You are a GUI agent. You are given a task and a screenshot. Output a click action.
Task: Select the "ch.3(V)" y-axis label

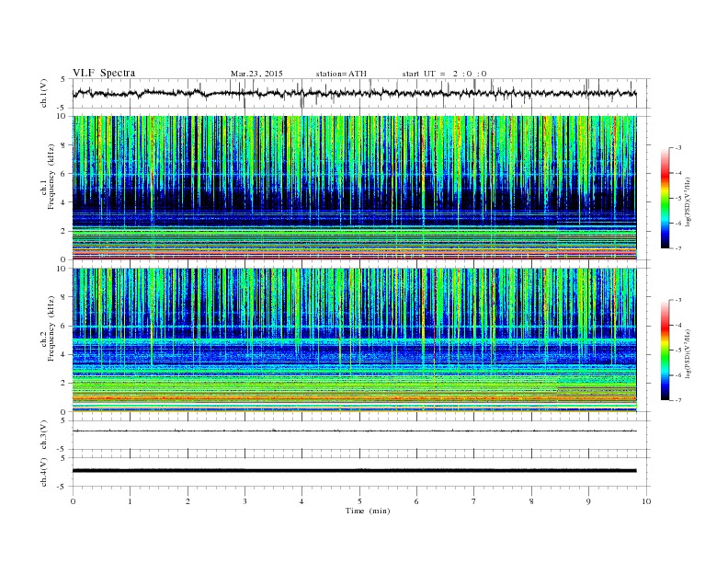pyautogui.click(x=44, y=435)
